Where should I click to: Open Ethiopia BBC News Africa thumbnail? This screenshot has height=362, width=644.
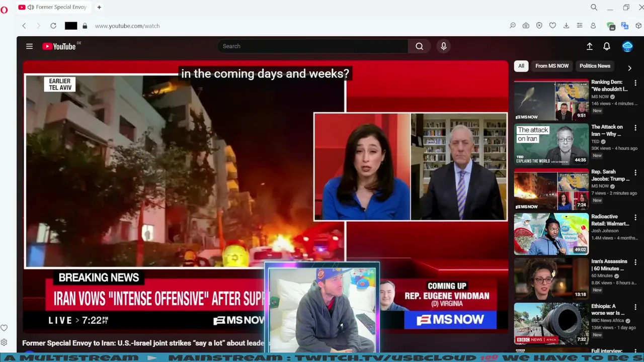551,323
